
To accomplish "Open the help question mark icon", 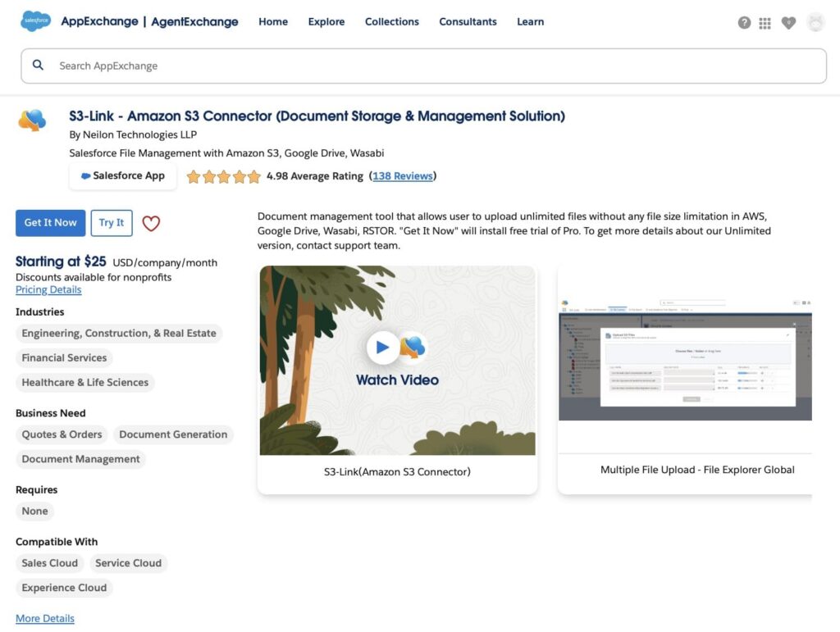I will pyautogui.click(x=744, y=23).
